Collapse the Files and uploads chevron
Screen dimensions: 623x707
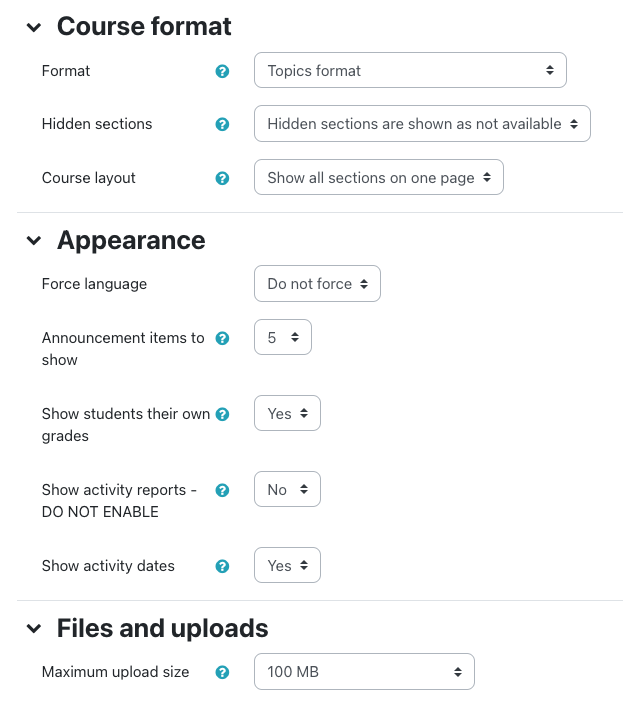pyautogui.click(x=34, y=629)
